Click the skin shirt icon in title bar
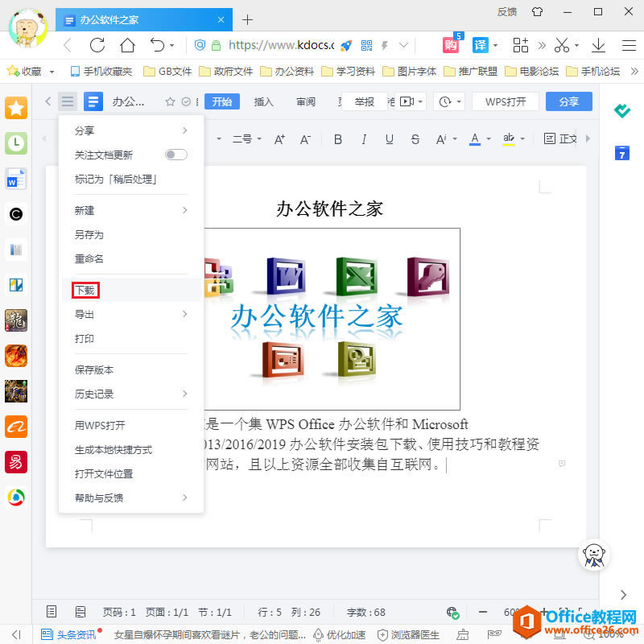644x644 pixels. (x=537, y=11)
